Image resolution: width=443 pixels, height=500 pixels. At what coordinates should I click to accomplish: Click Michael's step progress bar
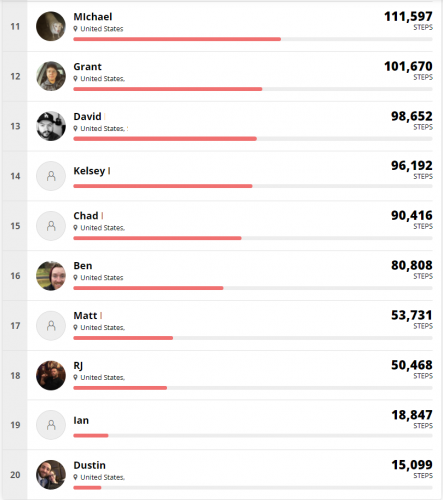[x=253, y=39]
